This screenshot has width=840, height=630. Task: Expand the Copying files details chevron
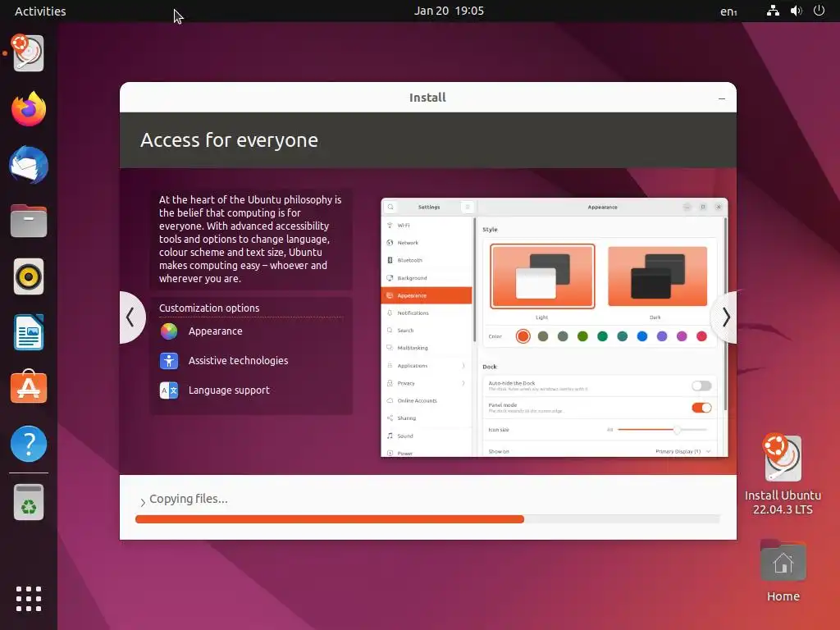pyautogui.click(x=143, y=502)
